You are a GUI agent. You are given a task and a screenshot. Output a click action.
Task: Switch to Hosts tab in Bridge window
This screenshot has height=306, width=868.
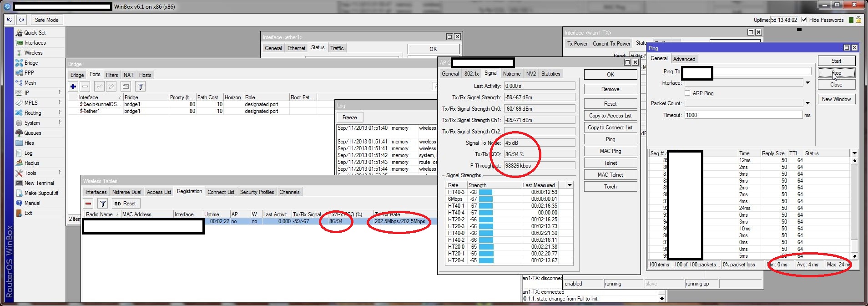tap(145, 75)
